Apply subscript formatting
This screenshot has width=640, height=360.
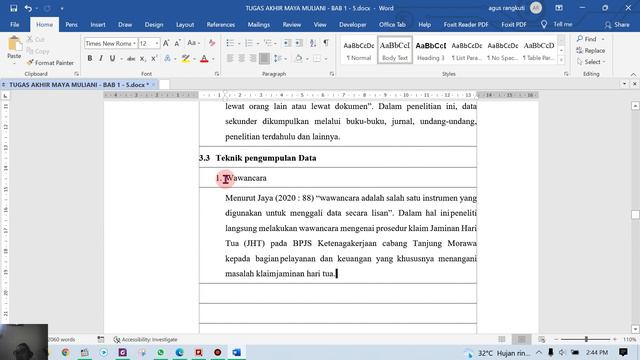142,59
